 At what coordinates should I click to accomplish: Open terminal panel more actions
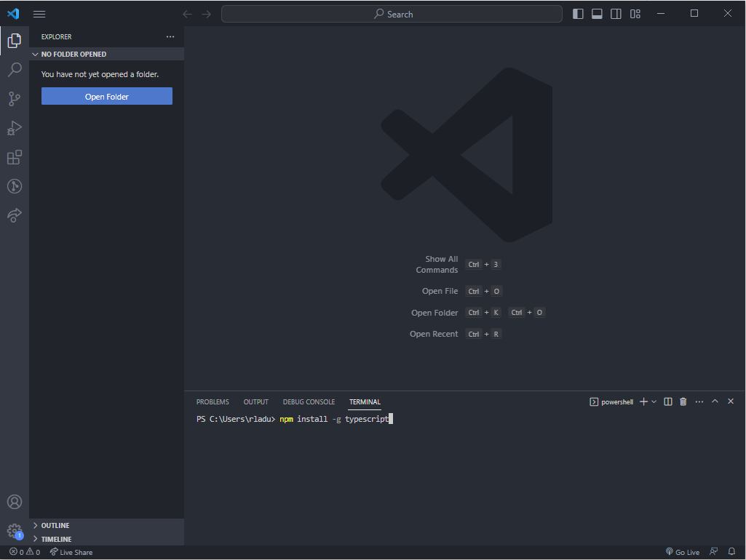pyautogui.click(x=699, y=401)
